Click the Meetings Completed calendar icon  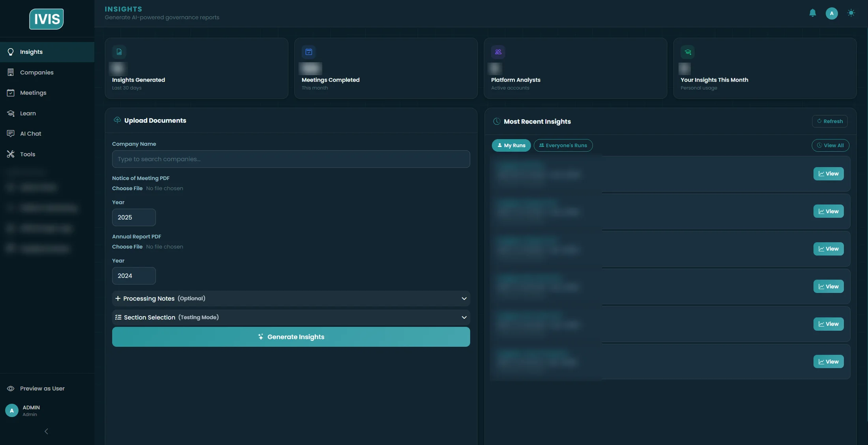coord(309,52)
